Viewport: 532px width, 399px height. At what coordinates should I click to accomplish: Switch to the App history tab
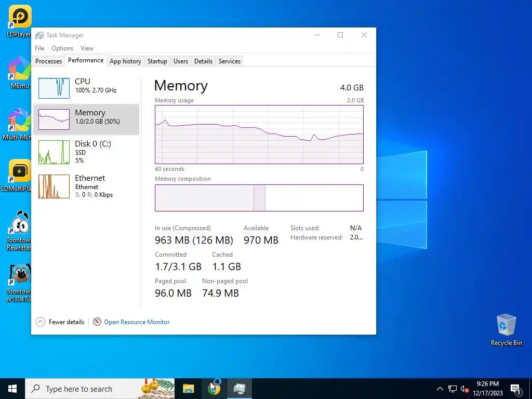click(x=125, y=61)
